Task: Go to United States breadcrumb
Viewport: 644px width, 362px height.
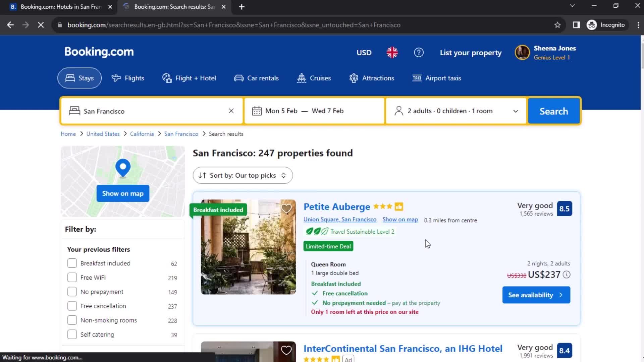Action: 103,134
